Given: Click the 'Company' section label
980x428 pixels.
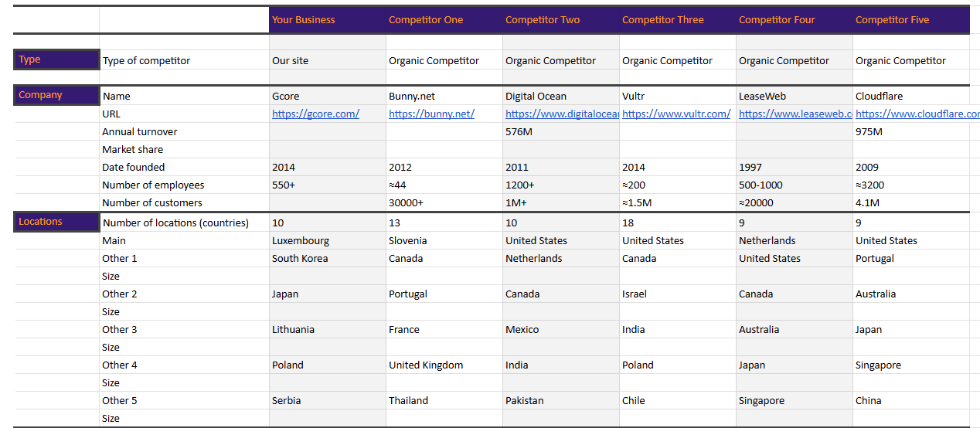Looking at the screenshot, I should coord(56,95).
